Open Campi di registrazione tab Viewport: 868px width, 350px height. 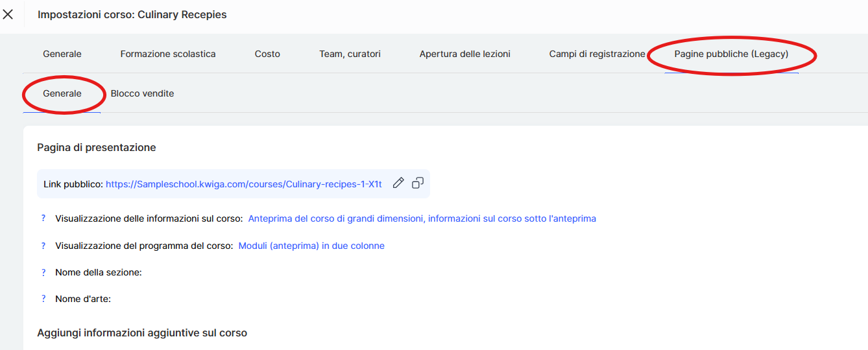pos(597,54)
